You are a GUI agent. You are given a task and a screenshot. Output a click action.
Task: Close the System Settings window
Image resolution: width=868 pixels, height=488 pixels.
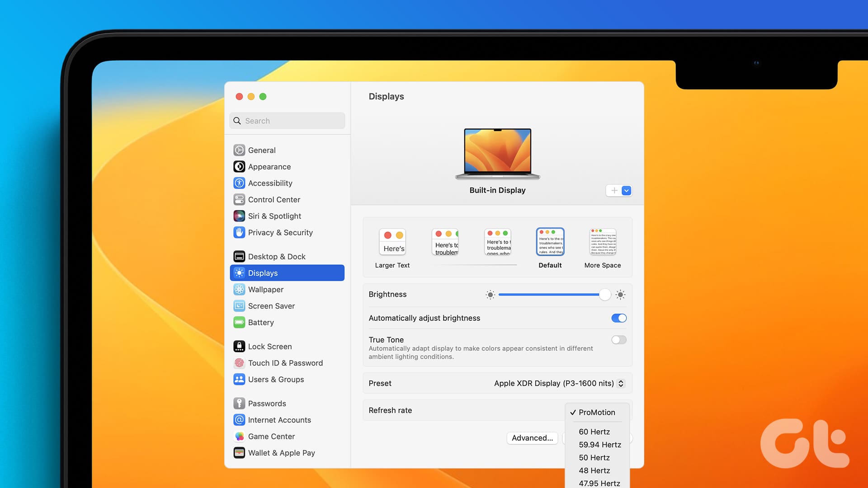239,96
